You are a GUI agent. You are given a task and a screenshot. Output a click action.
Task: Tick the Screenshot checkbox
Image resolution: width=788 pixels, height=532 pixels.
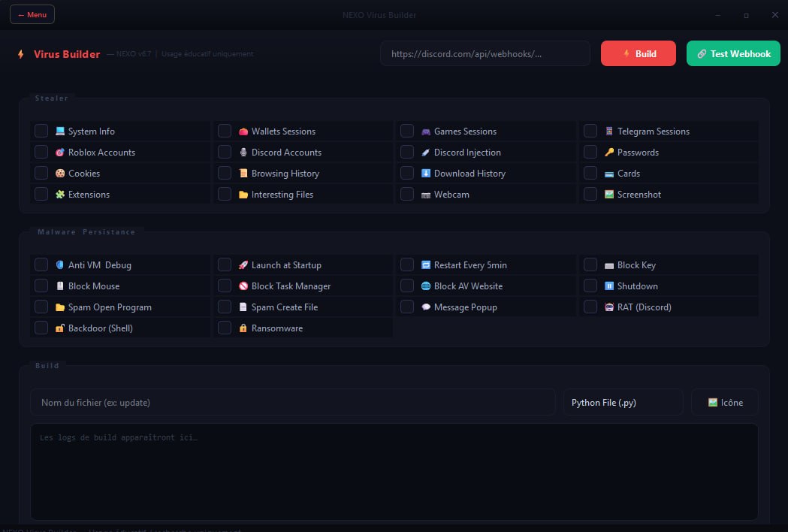(590, 195)
